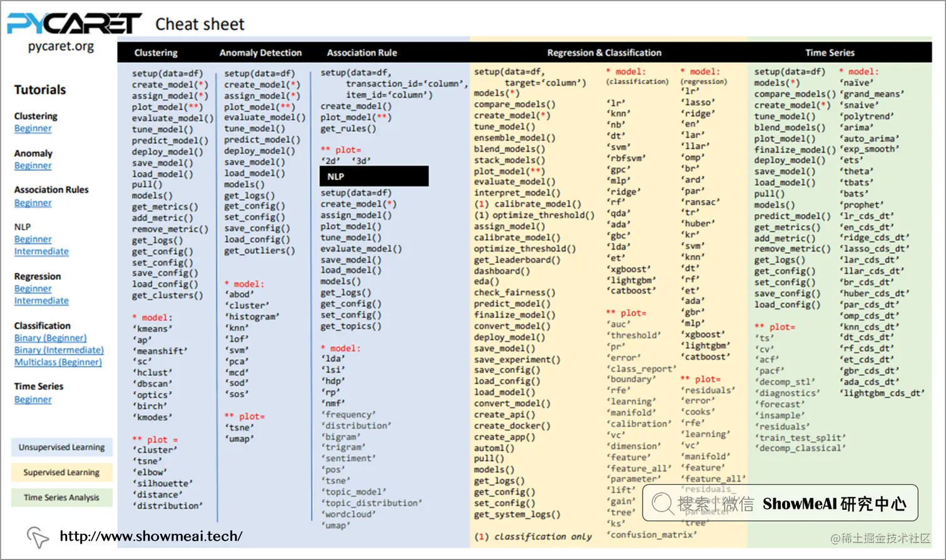Click the Time Series Analysis legend box
Viewport: 946px width, 560px height.
tap(61, 497)
